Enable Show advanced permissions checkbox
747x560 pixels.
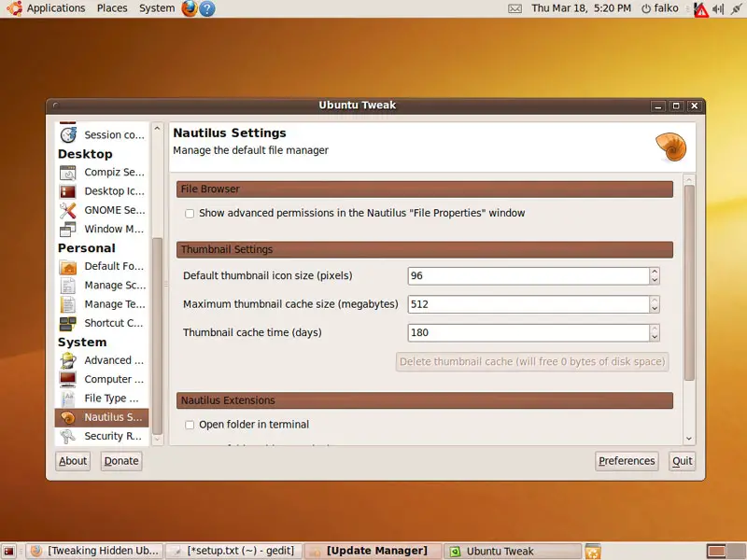tap(190, 214)
